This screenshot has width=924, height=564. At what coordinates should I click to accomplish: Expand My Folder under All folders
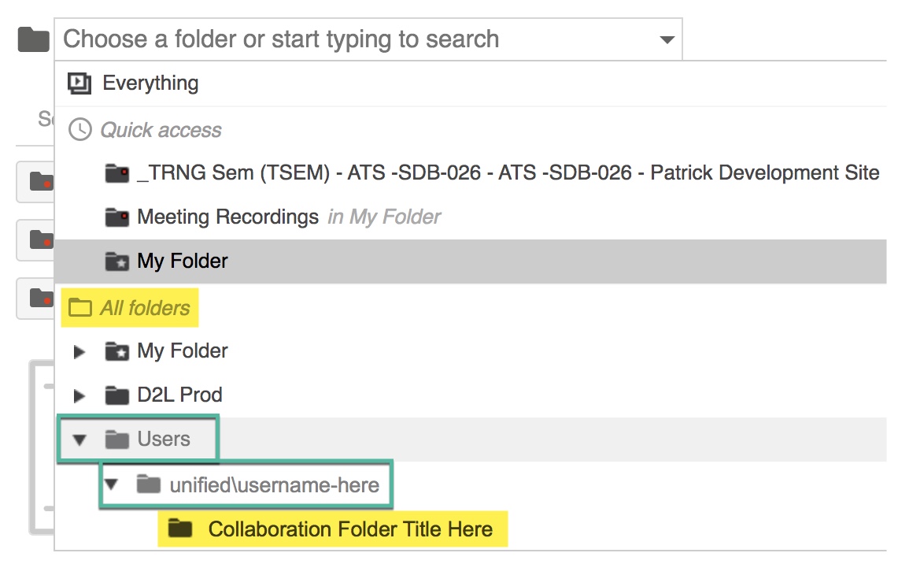(x=79, y=351)
